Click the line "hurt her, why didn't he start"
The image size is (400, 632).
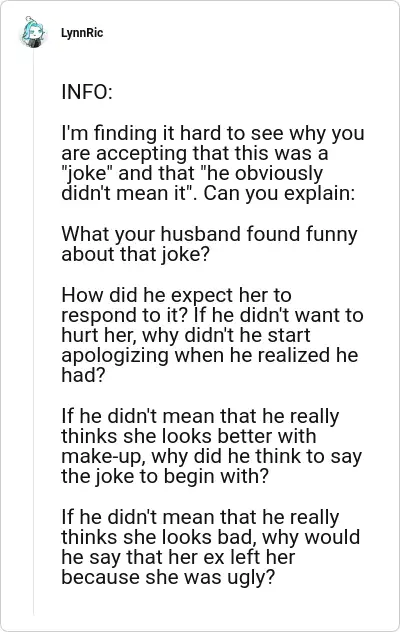(x=186, y=335)
